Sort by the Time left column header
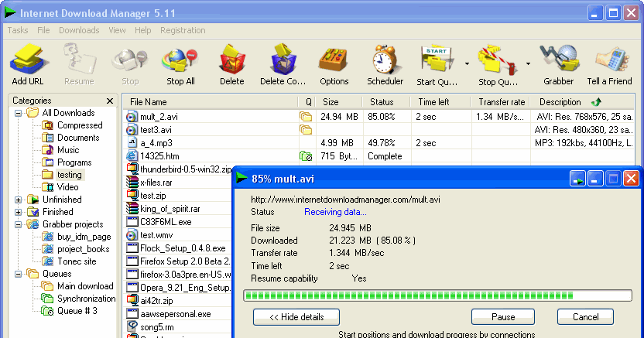 click(x=441, y=102)
